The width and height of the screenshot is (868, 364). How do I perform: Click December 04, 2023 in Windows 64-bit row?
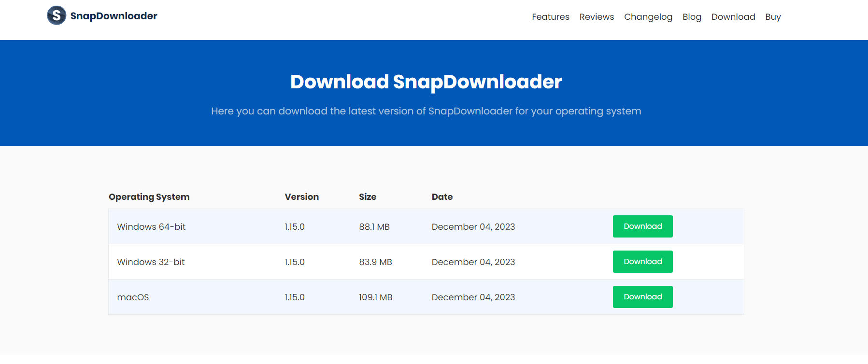pyautogui.click(x=473, y=227)
